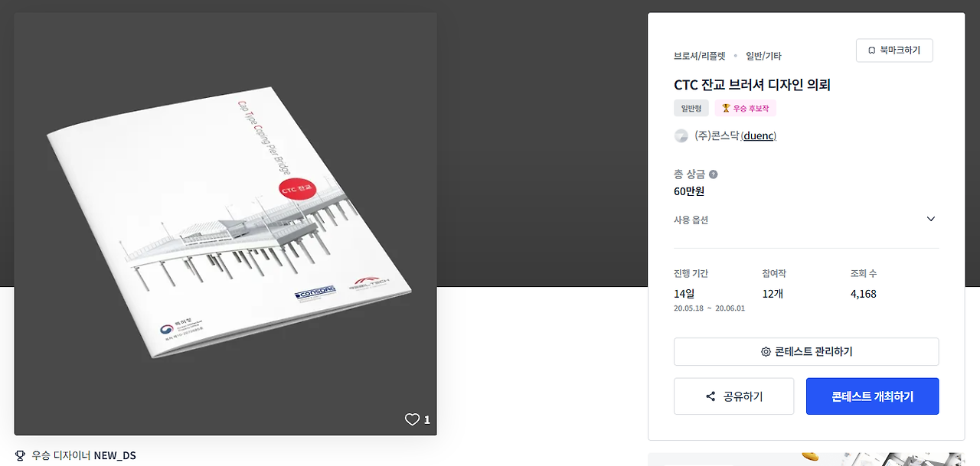Click the gear icon in 콘테스트 관리하기
Screen dimensions: 980x466
[x=766, y=352]
